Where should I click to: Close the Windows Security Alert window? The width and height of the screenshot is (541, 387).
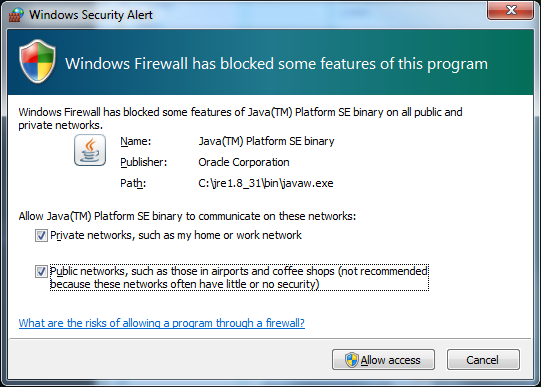click(510, 10)
